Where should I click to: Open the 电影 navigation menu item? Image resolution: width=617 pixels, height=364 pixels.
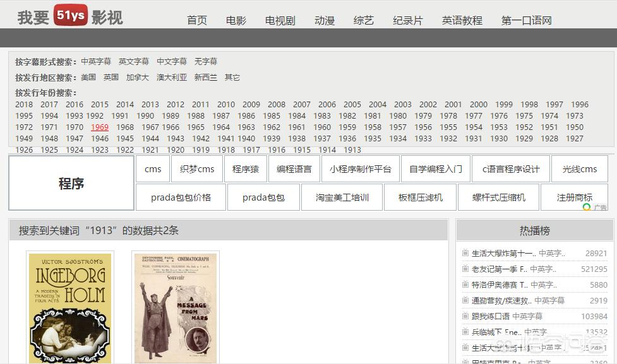[236, 20]
